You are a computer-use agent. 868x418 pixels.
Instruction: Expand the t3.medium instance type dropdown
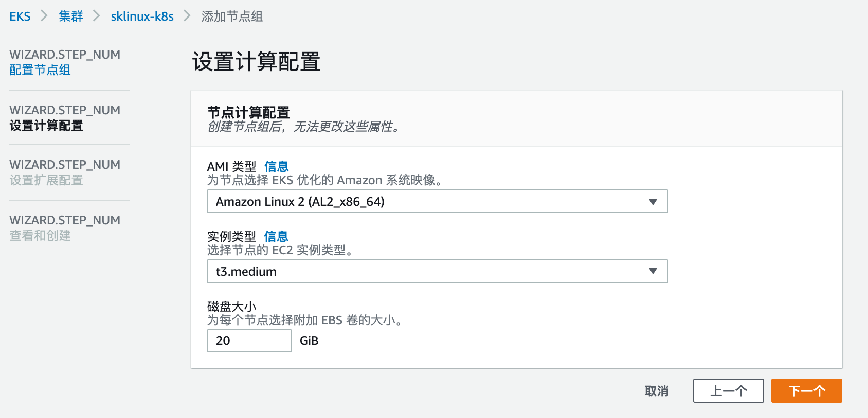pos(427,272)
